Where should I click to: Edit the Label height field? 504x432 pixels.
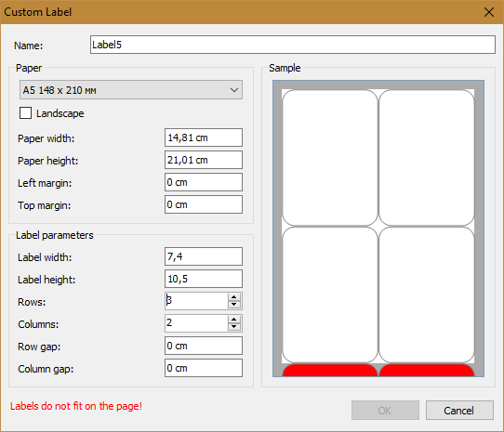click(204, 279)
